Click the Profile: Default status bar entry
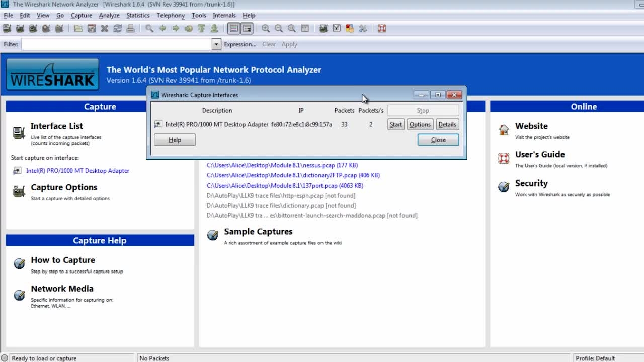 pyautogui.click(x=595, y=358)
